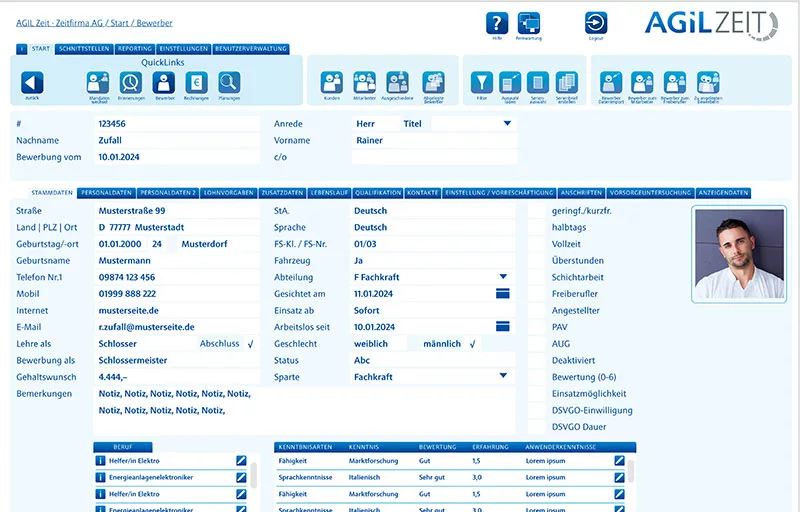Image resolution: width=800 pixels, height=512 pixels.
Task: Open the Planungen magnifier QuickLink
Action: coord(229,83)
